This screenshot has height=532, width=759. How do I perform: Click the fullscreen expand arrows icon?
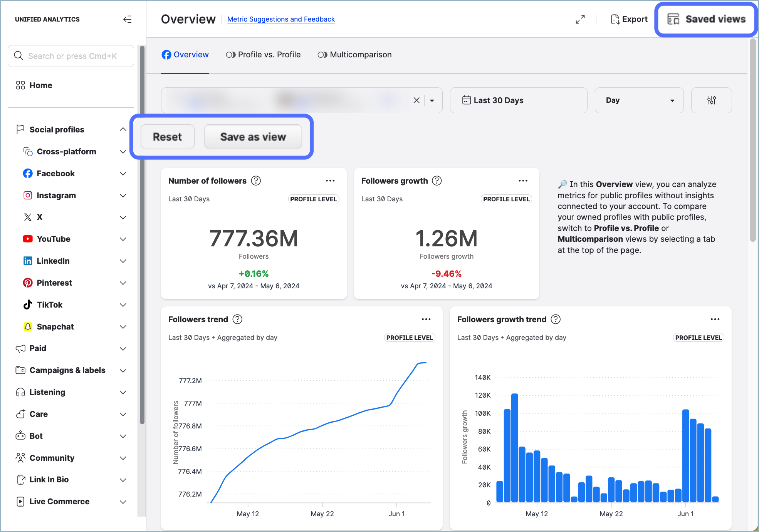580,19
